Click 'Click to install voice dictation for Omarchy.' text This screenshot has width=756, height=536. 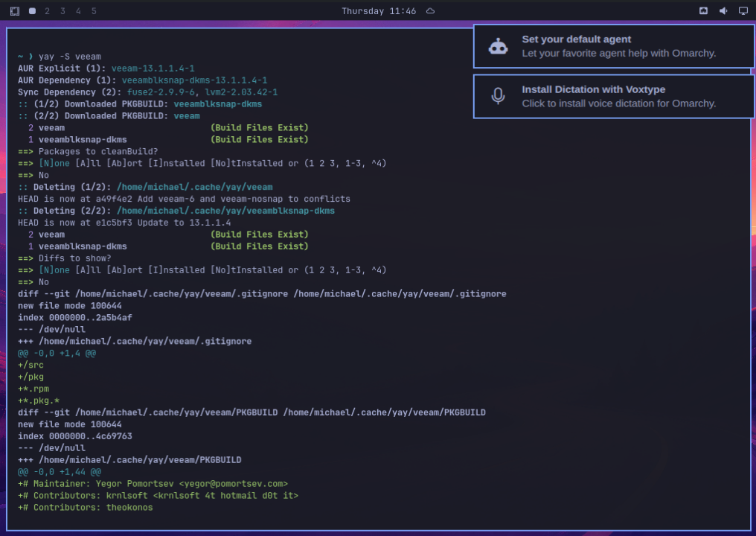[618, 103]
